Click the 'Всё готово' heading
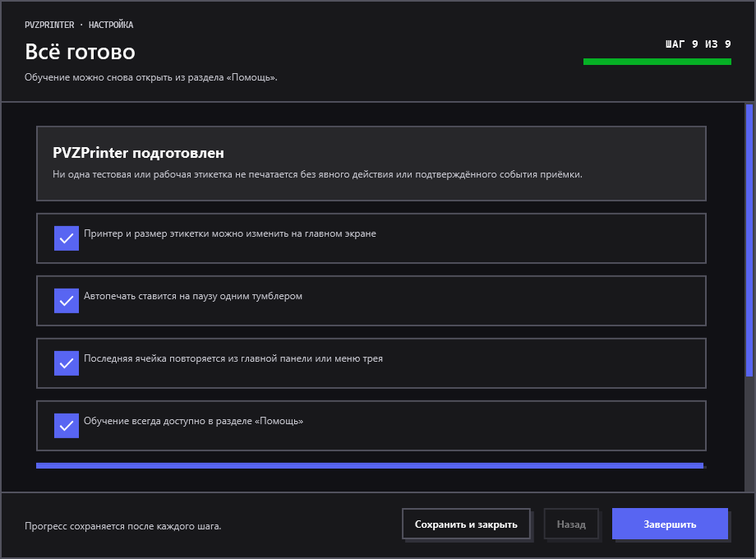 80,52
